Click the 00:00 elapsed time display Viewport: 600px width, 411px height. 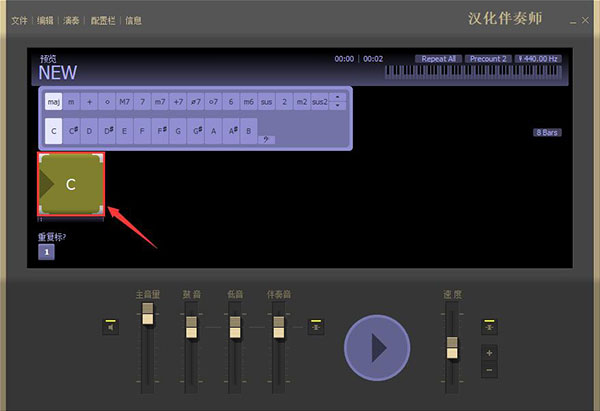[344, 59]
